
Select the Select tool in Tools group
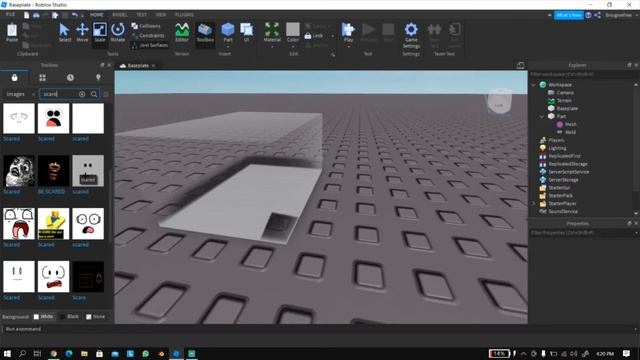point(64,32)
